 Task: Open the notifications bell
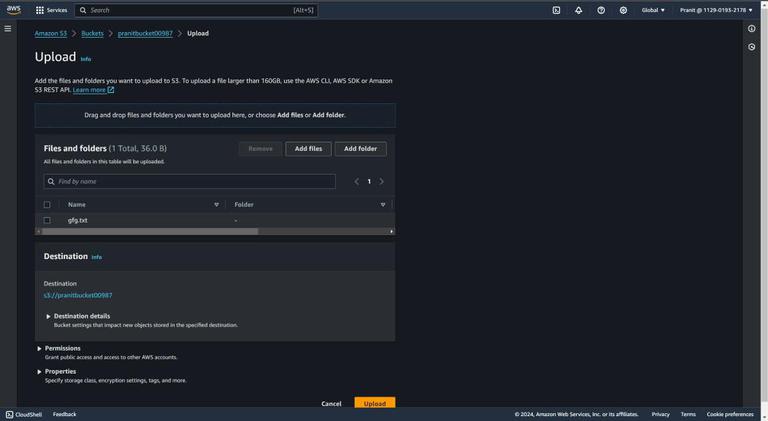pyautogui.click(x=578, y=10)
